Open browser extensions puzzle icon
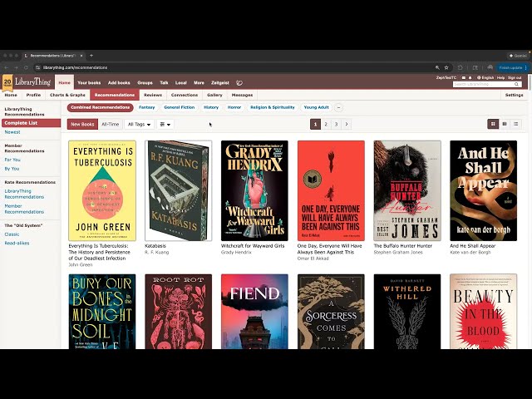The height and width of the screenshot is (399, 532). tap(461, 68)
